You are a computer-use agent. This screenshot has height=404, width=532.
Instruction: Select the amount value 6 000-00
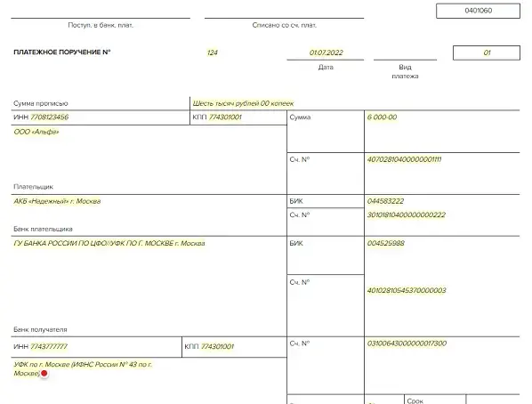pos(382,117)
